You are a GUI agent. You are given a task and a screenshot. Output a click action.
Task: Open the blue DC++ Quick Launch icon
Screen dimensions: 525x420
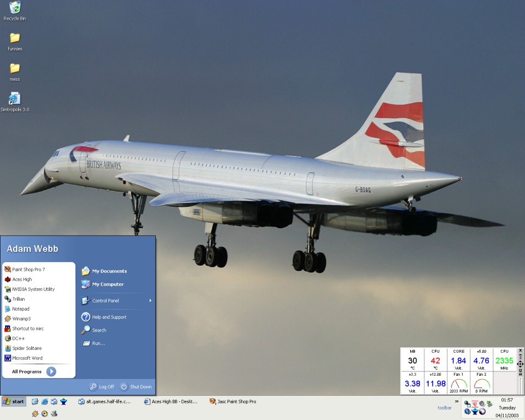[x=63, y=401]
